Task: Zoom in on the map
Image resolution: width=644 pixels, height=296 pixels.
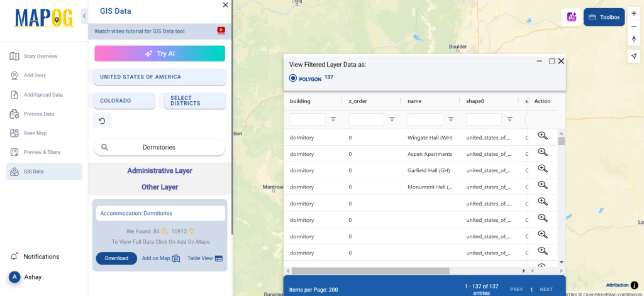Action: (x=633, y=13)
